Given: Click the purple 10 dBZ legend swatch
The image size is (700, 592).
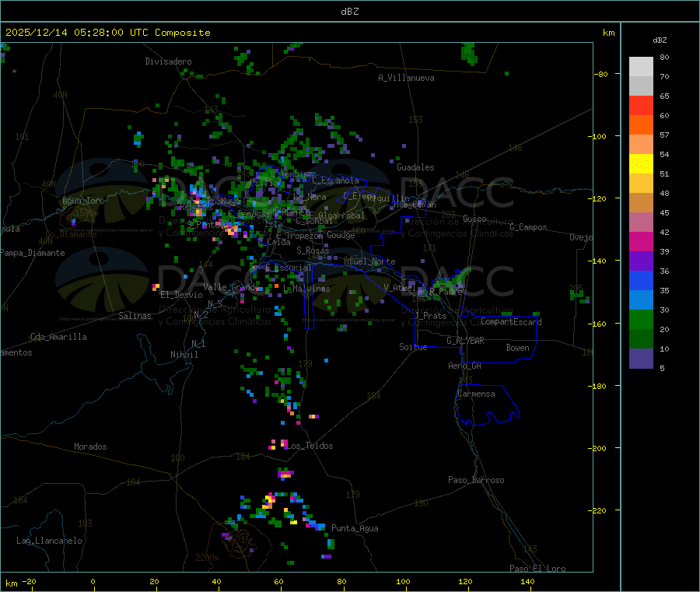Looking at the screenshot, I should (x=641, y=359).
